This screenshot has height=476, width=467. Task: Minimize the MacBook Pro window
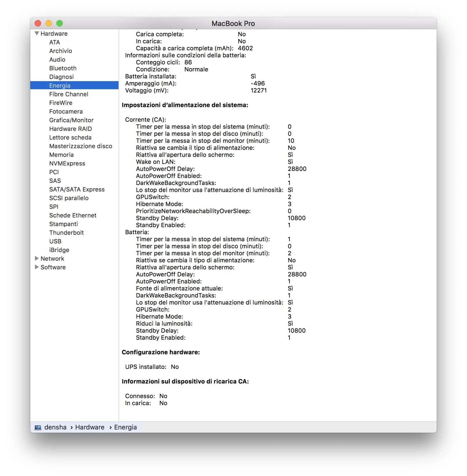click(x=49, y=23)
